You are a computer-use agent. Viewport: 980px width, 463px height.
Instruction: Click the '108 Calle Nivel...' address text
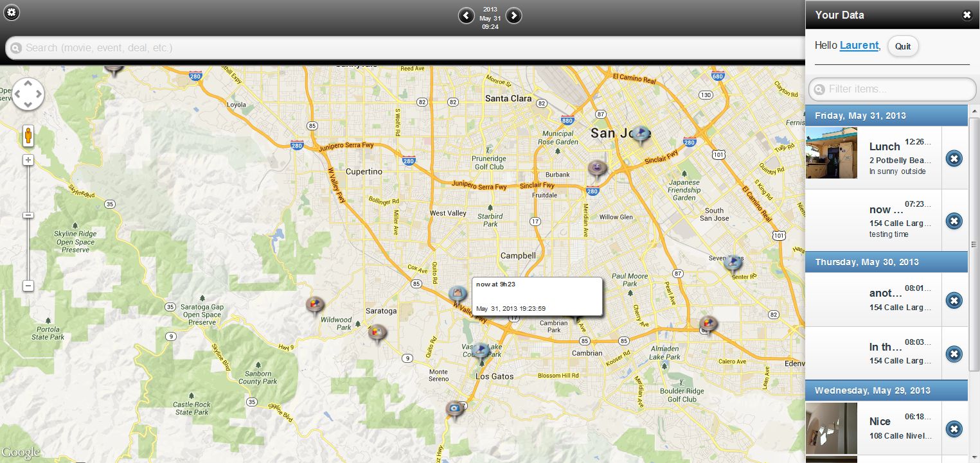click(x=900, y=435)
